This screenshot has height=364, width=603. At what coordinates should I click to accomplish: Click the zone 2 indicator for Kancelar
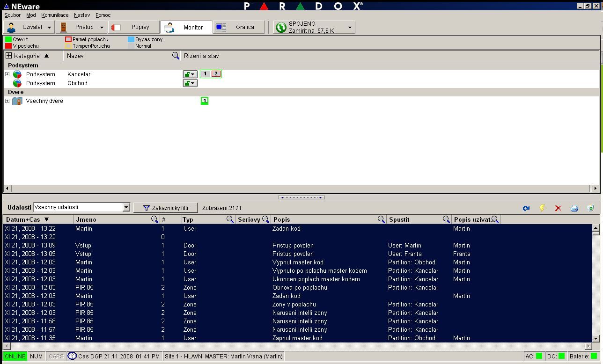pyautogui.click(x=215, y=74)
